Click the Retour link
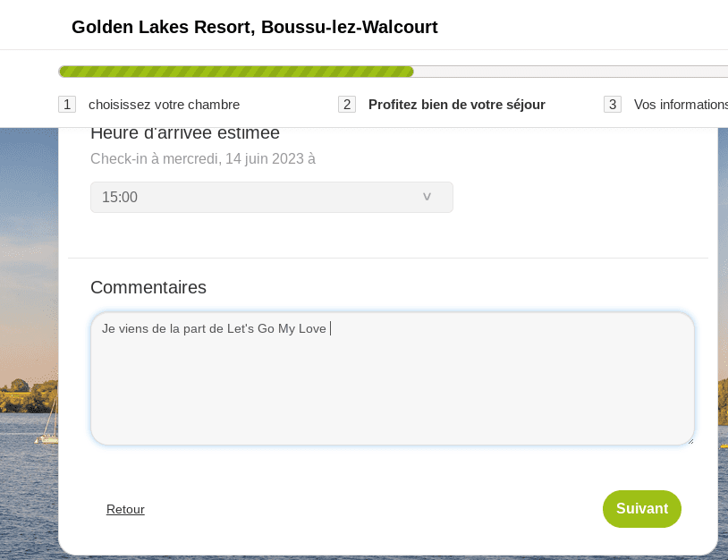The image size is (728, 560). pyautogui.click(x=125, y=509)
